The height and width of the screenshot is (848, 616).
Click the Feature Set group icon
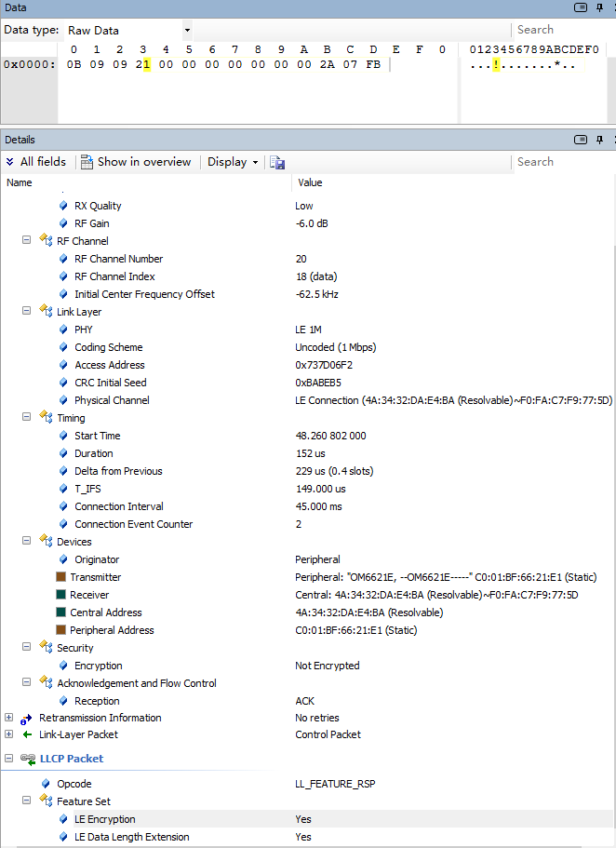click(46, 801)
